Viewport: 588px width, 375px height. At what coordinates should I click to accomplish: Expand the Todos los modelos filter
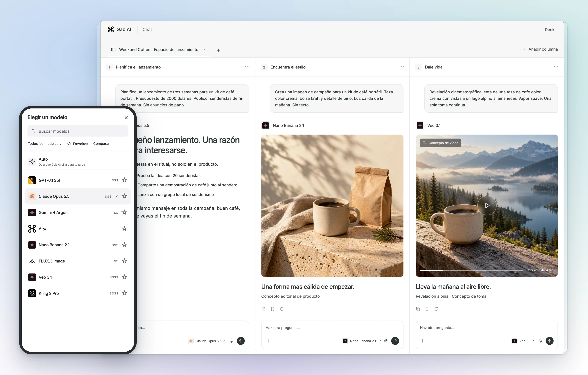pos(45,144)
